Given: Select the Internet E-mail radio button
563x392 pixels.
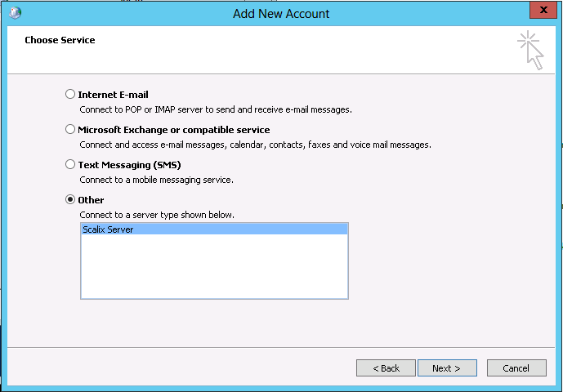Looking at the screenshot, I should coord(70,95).
